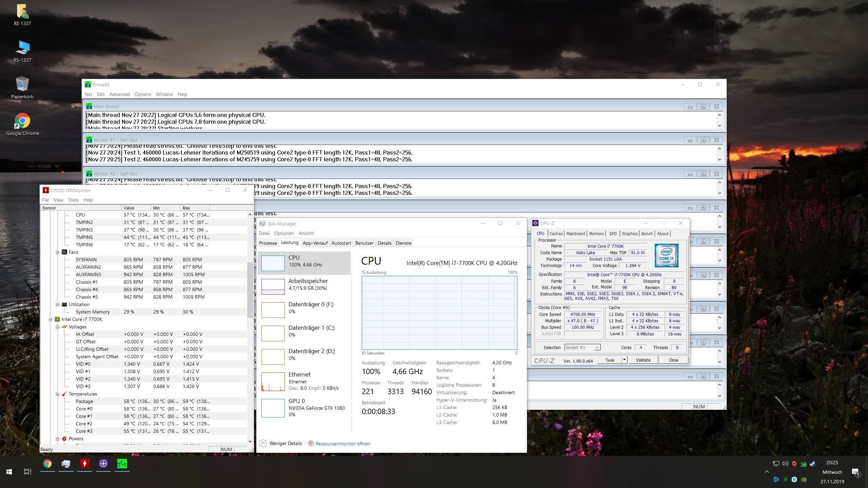Open the Ressourcenmonitor öffnen link
Viewport: 868px width, 488px height.
coord(342,444)
